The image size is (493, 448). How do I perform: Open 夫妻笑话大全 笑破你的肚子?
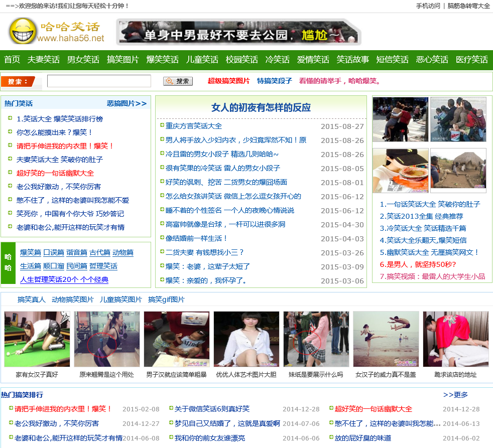click(x=60, y=160)
